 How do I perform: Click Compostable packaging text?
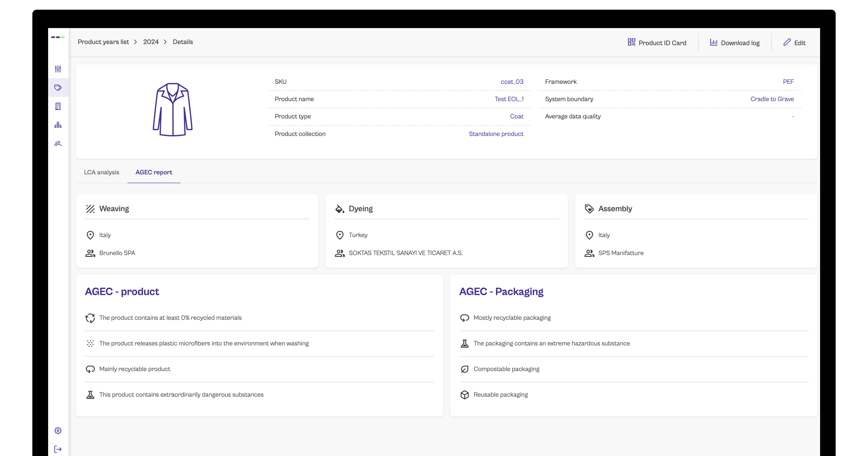coord(506,369)
